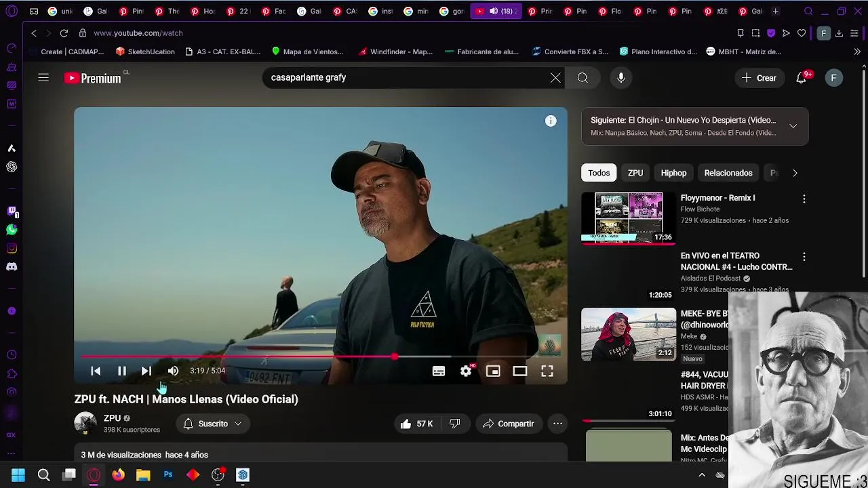
Task: Open the YouTube hamburger guide menu
Action: tap(43, 78)
